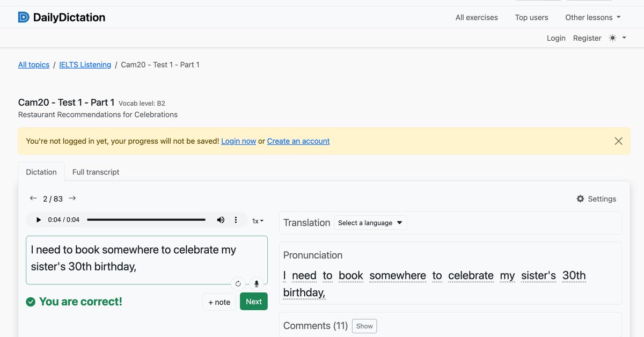Image resolution: width=644 pixels, height=337 pixels.
Task: Click the word 'my' in Pronunciation
Action: [x=507, y=276]
